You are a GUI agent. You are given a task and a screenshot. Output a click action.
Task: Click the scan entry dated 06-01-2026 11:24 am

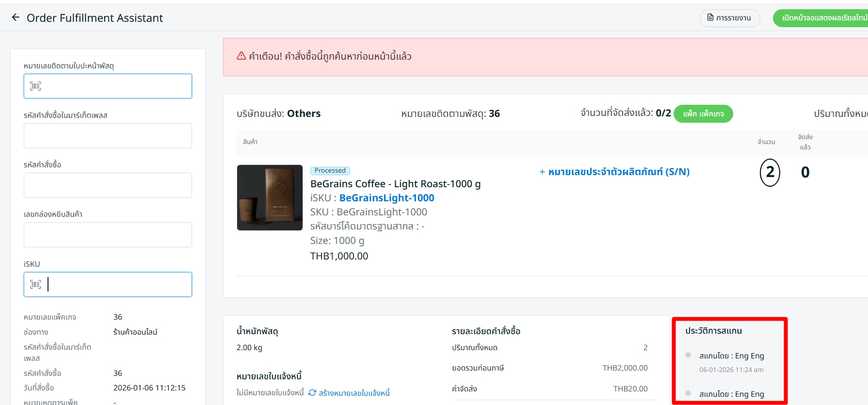pyautogui.click(x=731, y=370)
